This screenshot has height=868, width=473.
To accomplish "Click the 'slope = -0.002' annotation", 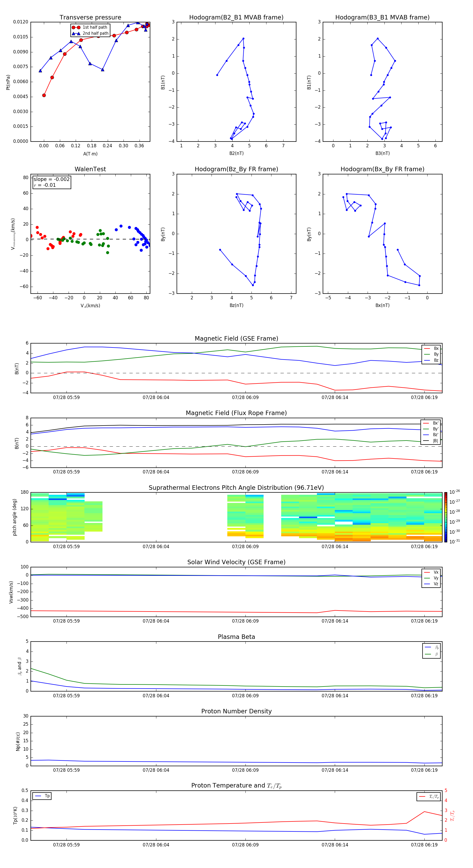I will 52,179.
